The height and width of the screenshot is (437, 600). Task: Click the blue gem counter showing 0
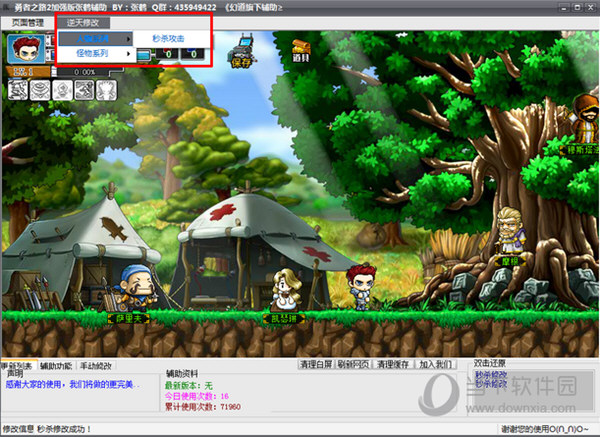[192, 54]
